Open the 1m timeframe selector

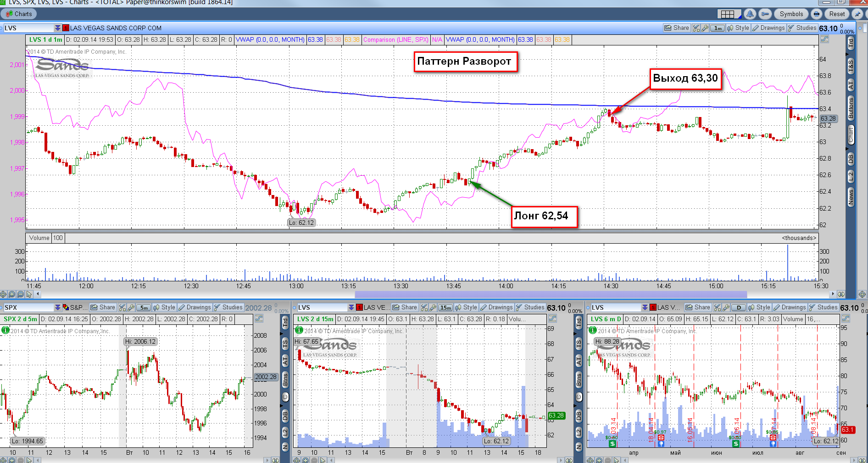[x=718, y=28]
